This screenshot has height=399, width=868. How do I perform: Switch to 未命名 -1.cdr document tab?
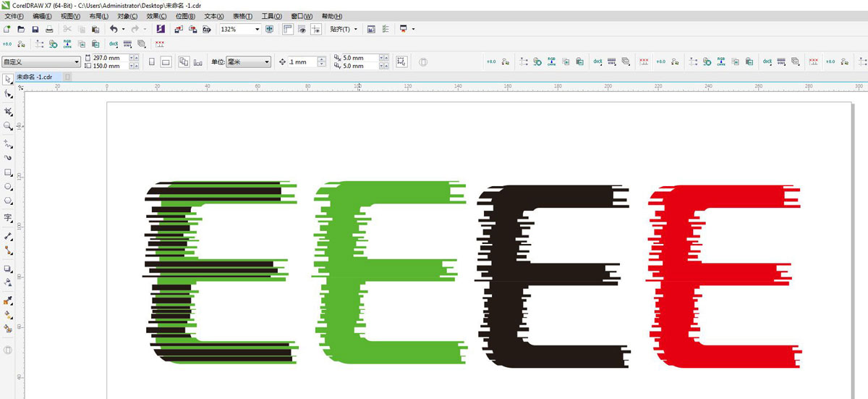(x=36, y=76)
